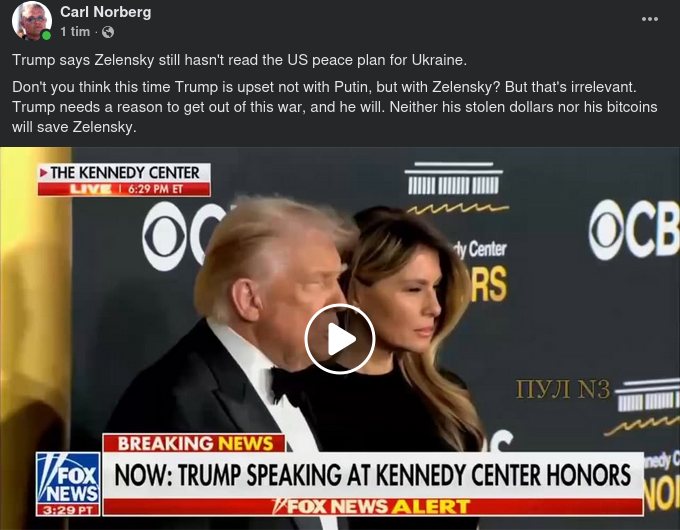Screen dimensions: 680x530
Task: Click the 'Don't you think' paragraph
Action: click(334, 107)
